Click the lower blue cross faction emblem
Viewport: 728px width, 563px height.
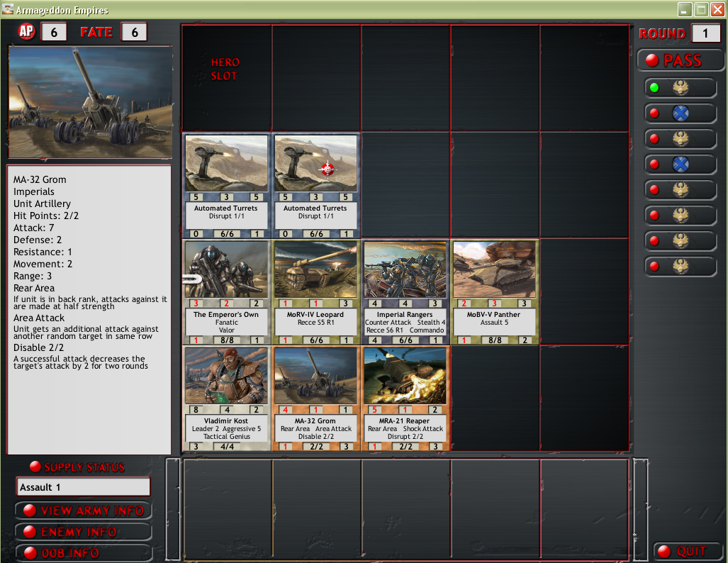(x=681, y=165)
